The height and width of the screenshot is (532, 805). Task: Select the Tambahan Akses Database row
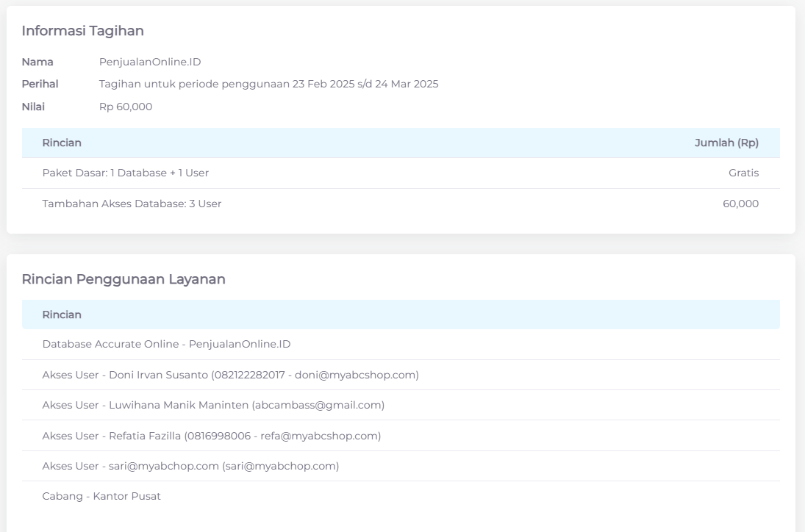(x=132, y=204)
